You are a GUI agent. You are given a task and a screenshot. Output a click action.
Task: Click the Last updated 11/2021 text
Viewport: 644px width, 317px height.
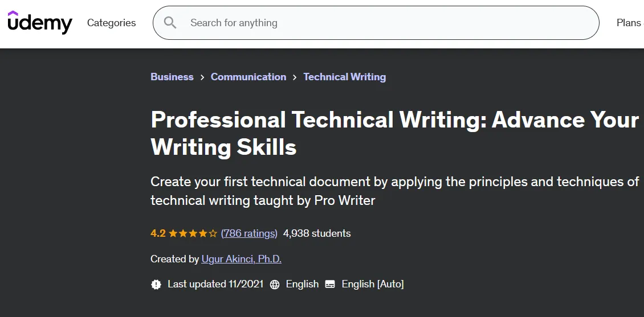[x=215, y=284]
